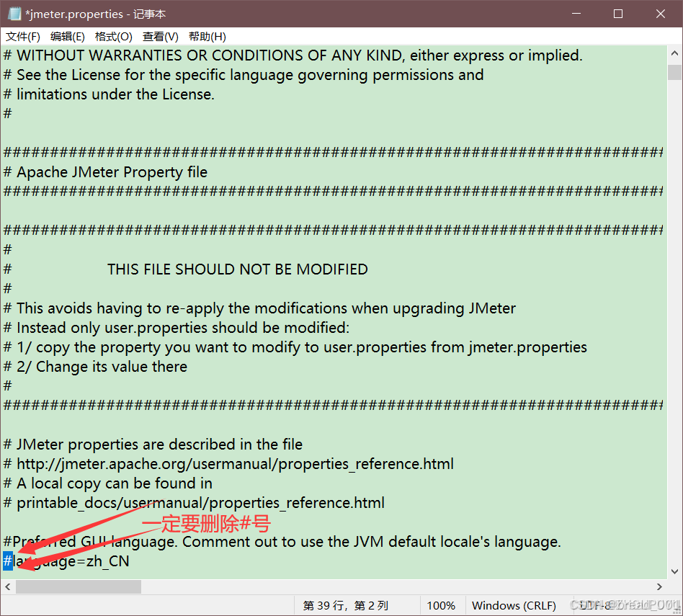The height and width of the screenshot is (616, 683).
Task: Open the 格式(O) menu
Action: pyautogui.click(x=114, y=36)
